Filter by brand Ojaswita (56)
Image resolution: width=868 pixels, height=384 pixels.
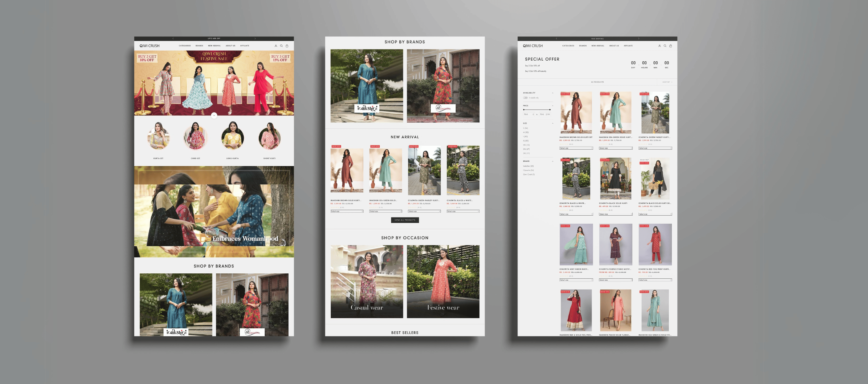click(x=528, y=170)
